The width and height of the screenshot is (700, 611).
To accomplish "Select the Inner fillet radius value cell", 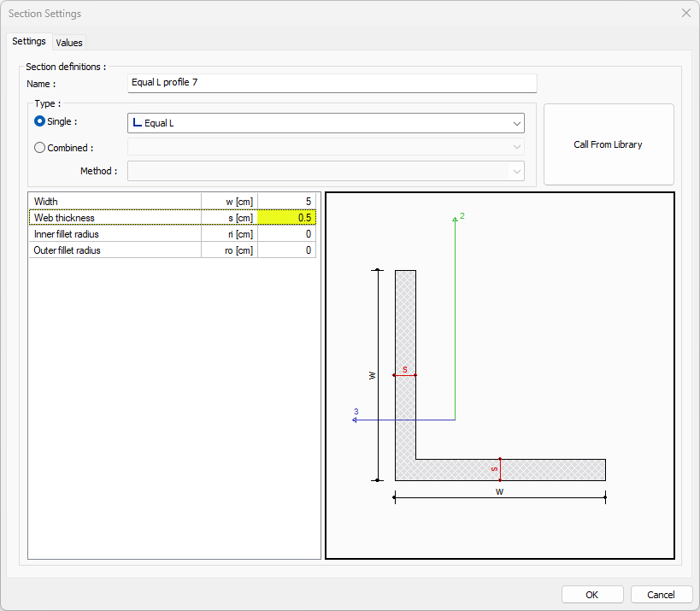I will [286, 234].
